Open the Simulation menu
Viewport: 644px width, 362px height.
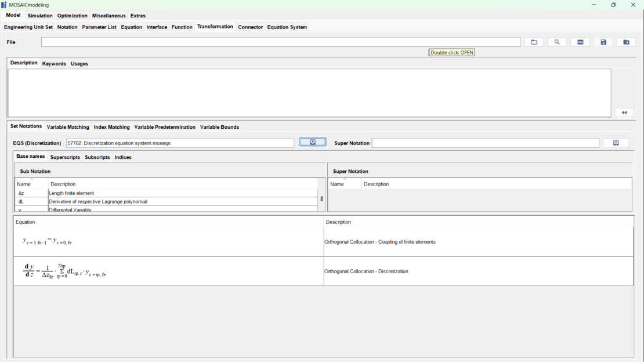click(x=40, y=16)
